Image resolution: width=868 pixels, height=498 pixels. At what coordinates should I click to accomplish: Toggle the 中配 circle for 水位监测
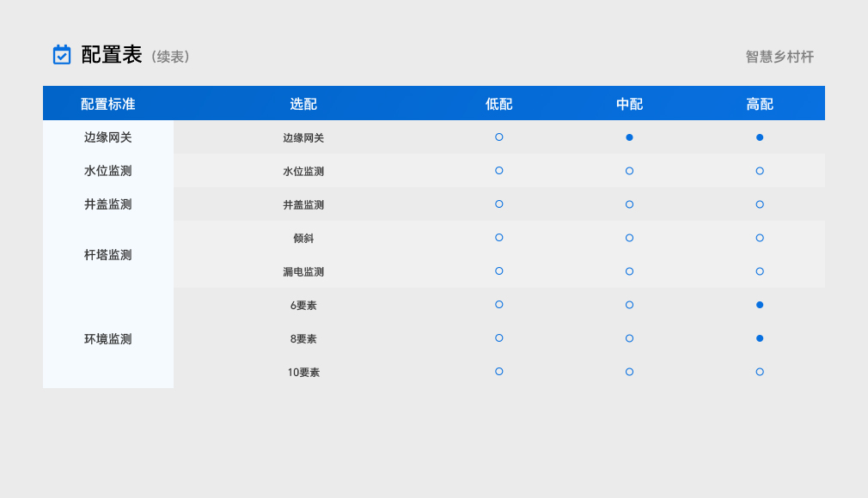pos(629,171)
